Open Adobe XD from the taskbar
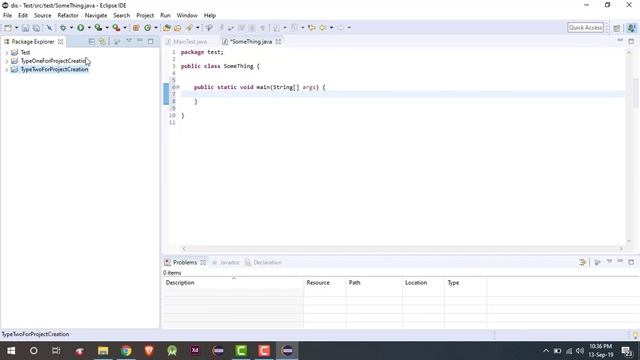Screen dimensions: 640x360 pos(195,351)
